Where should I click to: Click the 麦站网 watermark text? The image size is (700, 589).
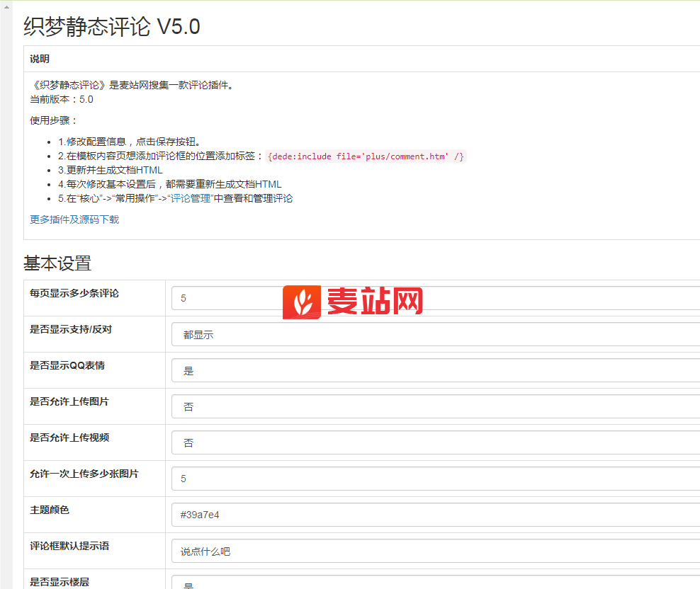pyautogui.click(x=374, y=302)
